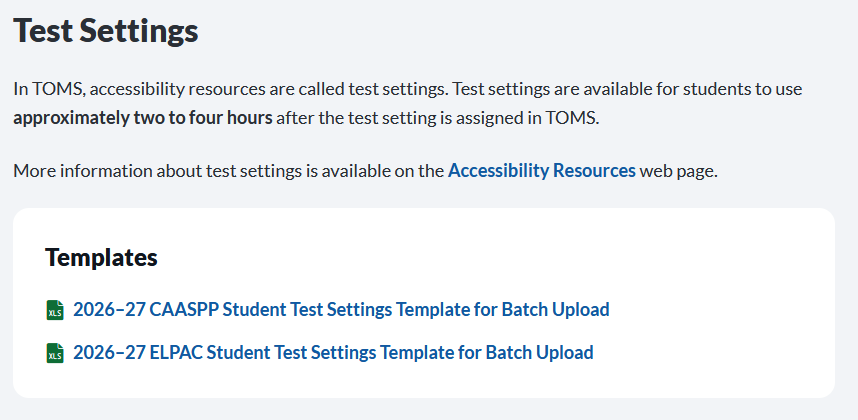Click the XLS icon beside the ELPAC template

click(55, 353)
